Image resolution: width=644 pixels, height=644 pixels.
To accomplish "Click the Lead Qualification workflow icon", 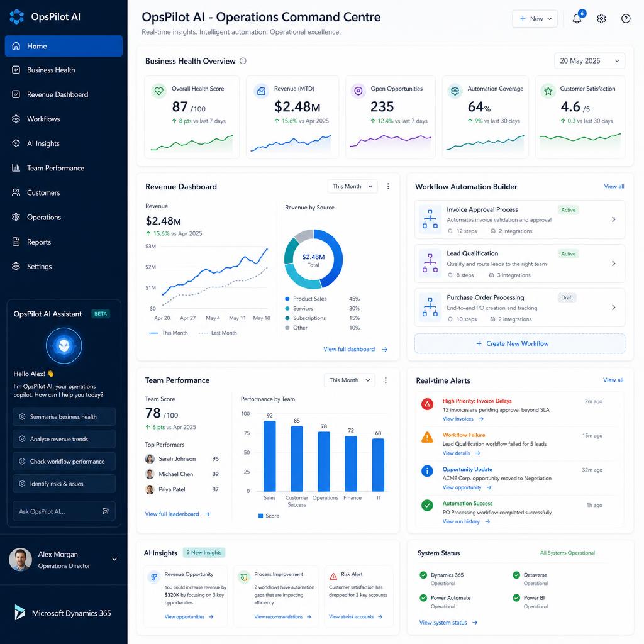I will pyautogui.click(x=430, y=264).
